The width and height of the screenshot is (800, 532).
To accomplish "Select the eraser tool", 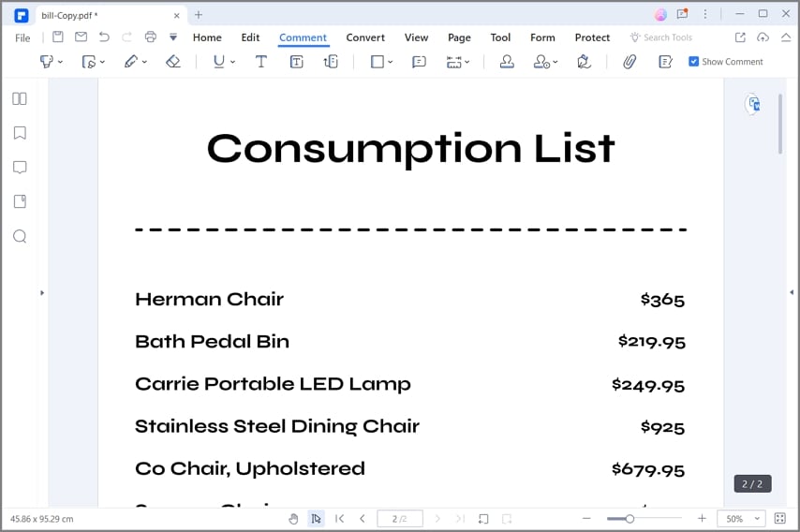I will point(173,62).
